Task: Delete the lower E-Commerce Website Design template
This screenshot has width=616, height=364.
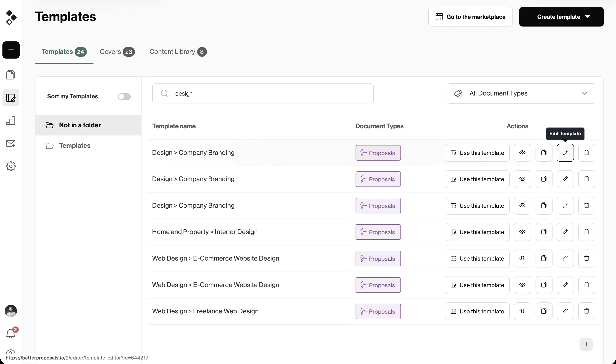Action: [x=587, y=285]
